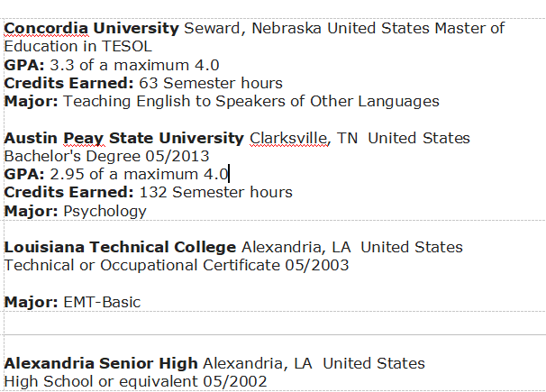Click the Louisiana Technical College heading

[x=120, y=247]
